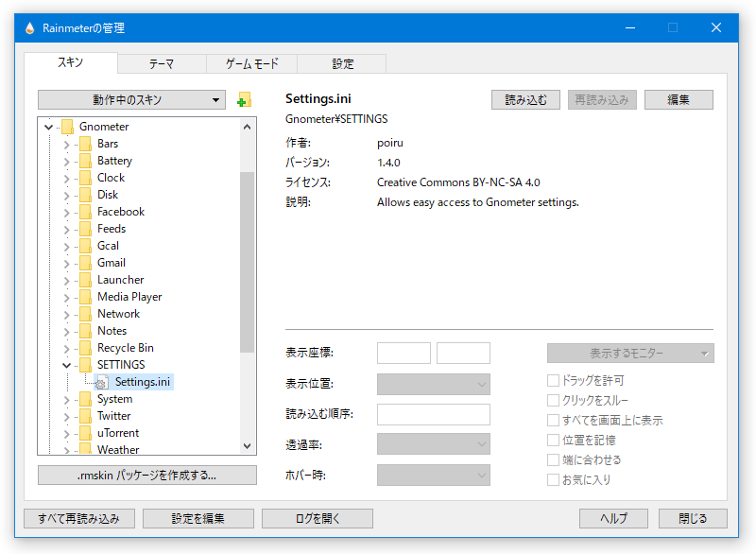
Task: Click the Launcher folder icon
Action: 85,280
